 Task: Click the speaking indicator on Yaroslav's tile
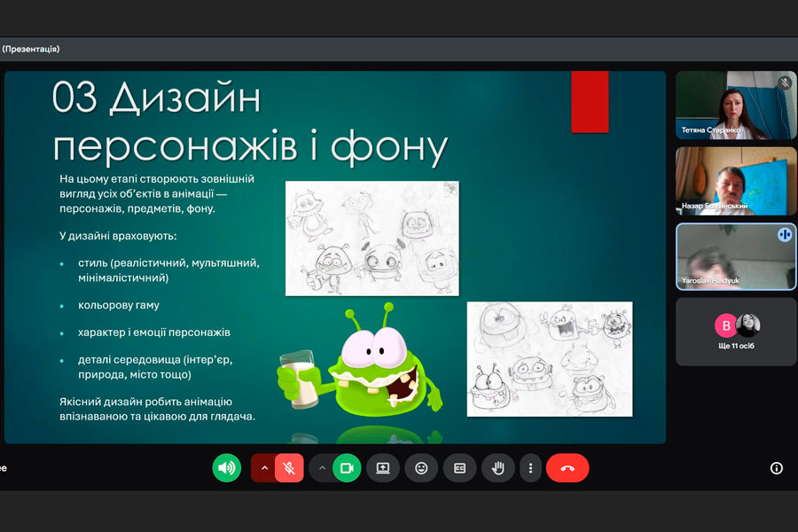pyautogui.click(x=785, y=235)
